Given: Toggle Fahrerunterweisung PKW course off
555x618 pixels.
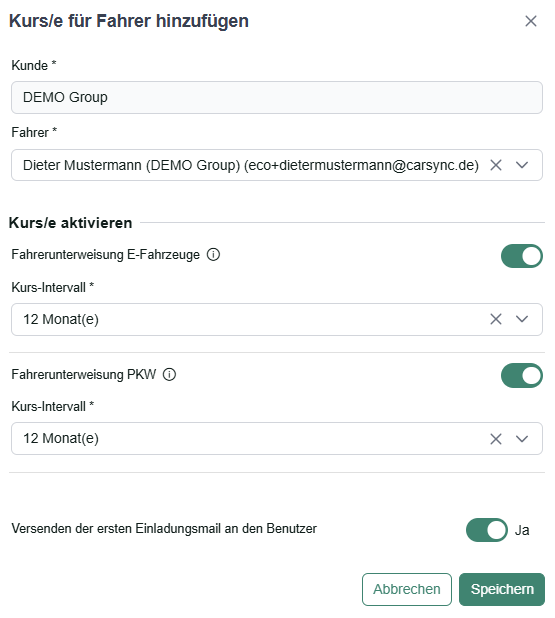Looking at the screenshot, I should 521,376.
